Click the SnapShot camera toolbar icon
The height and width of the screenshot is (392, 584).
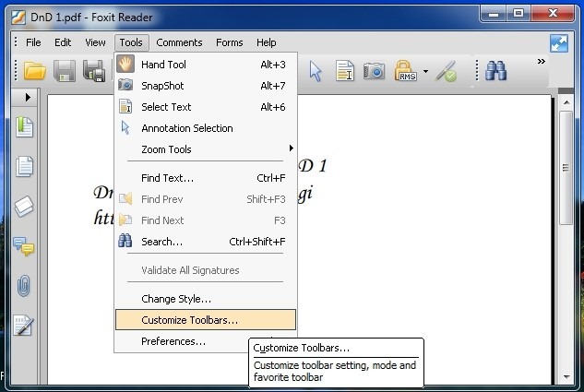tap(374, 71)
